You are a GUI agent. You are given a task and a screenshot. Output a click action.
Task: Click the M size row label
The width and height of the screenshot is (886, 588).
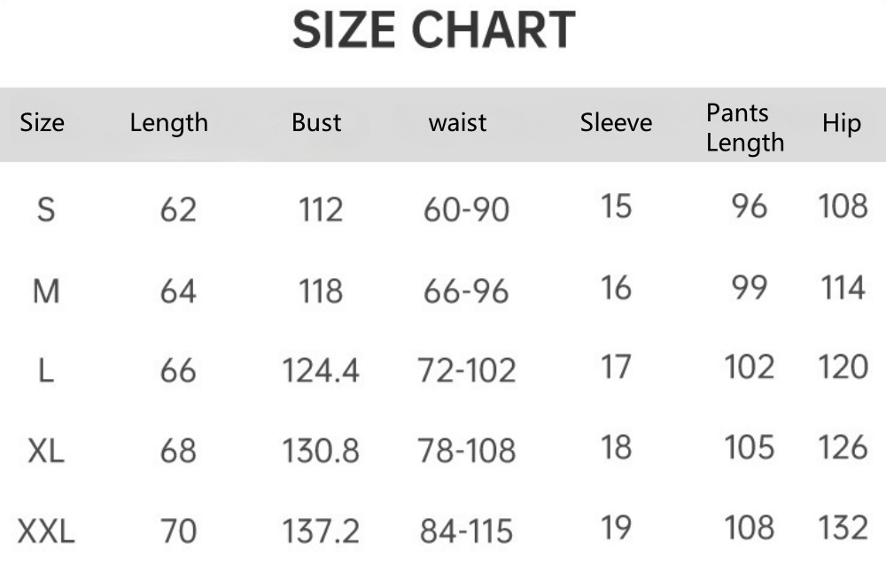point(46,291)
